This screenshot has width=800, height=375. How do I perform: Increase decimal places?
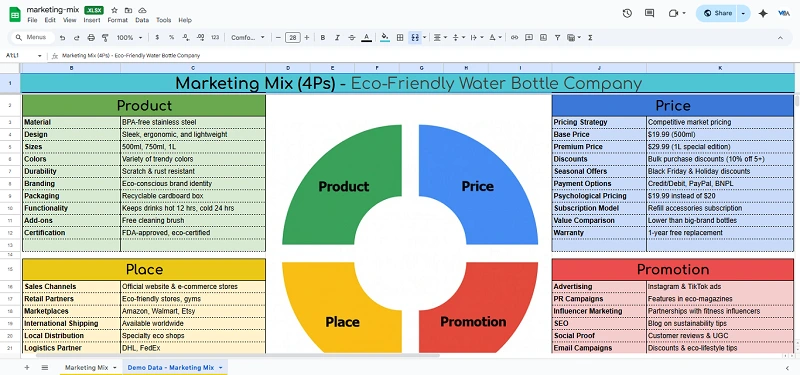[201, 38]
